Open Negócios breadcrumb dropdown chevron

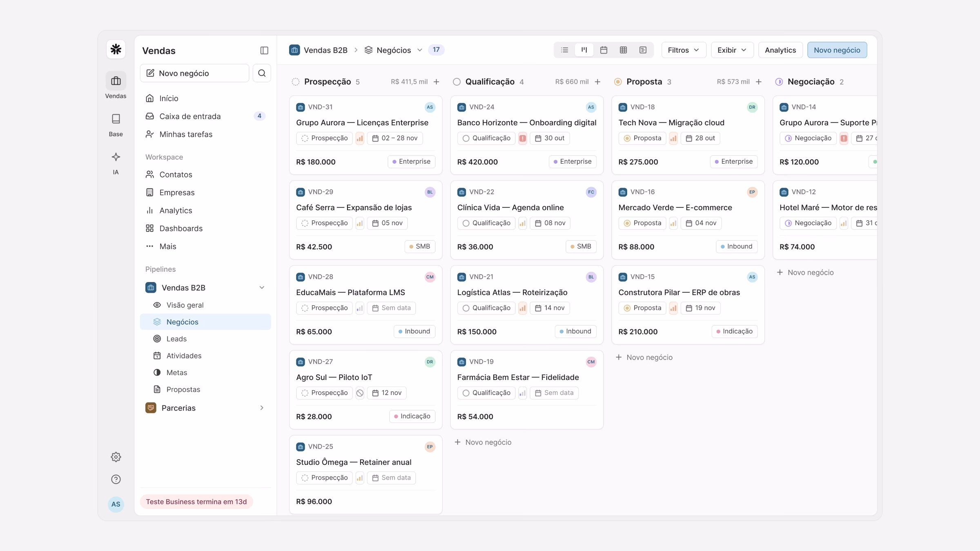[x=420, y=50]
